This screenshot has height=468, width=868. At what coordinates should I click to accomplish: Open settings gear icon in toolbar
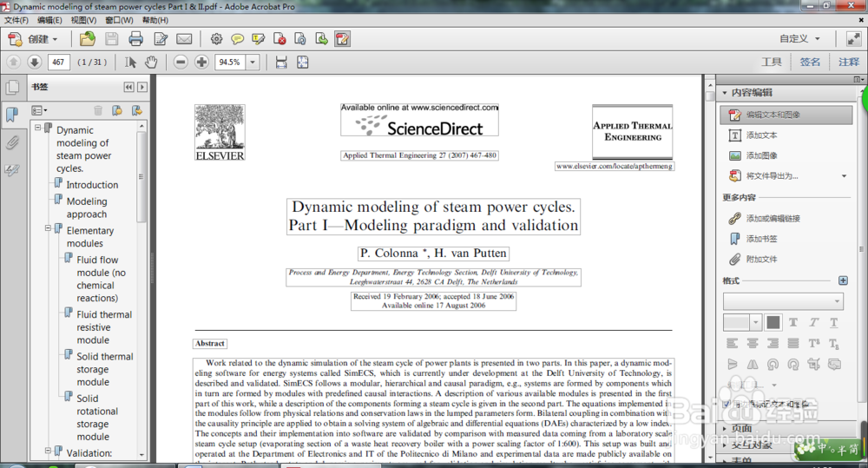216,39
